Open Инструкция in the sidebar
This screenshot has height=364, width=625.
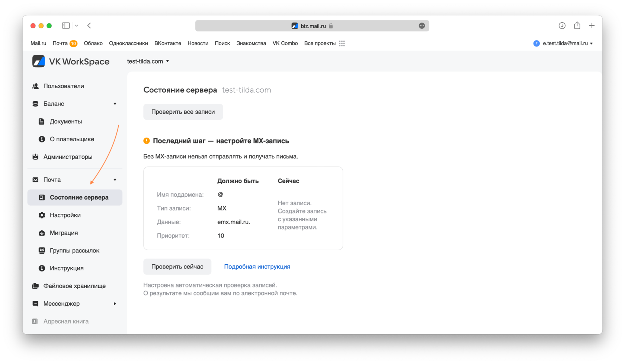coord(67,268)
